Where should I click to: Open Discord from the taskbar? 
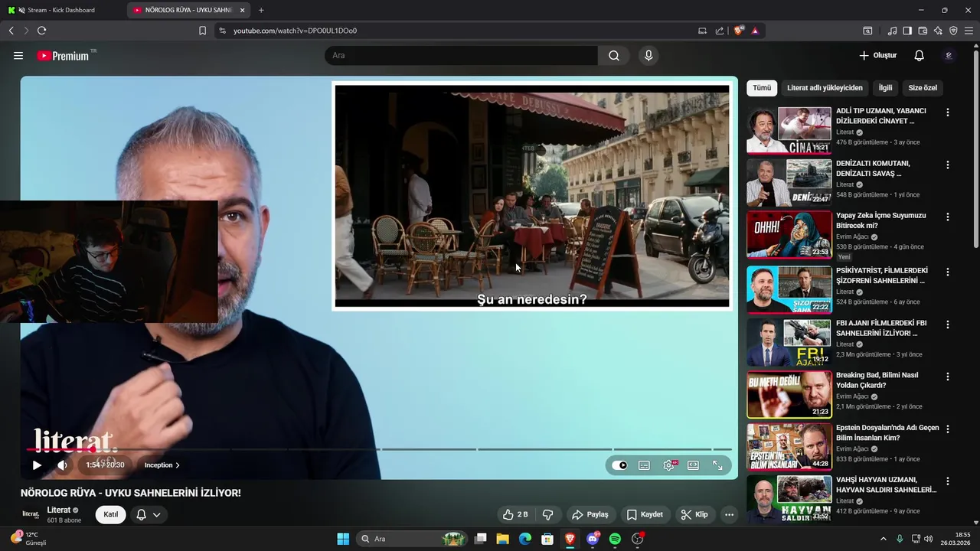click(x=593, y=539)
